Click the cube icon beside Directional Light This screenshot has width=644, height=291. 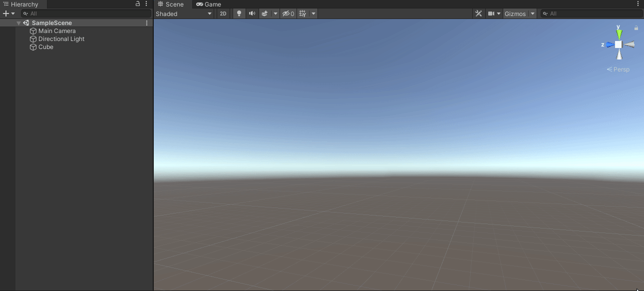click(33, 39)
